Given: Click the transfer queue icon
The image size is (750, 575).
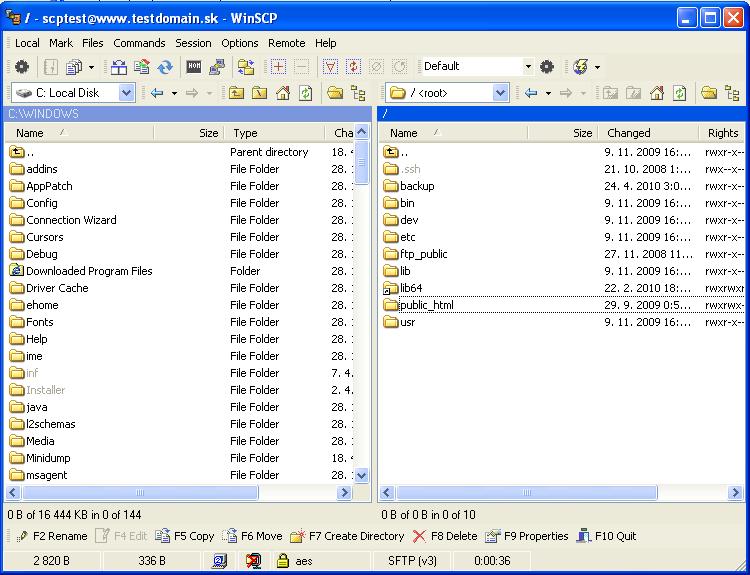Looking at the screenshot, I should tap(74, 66).
